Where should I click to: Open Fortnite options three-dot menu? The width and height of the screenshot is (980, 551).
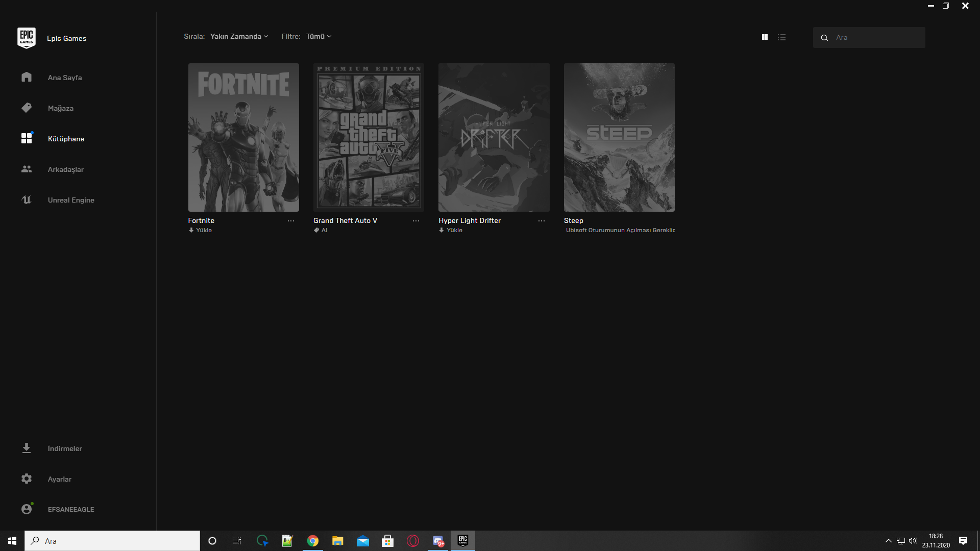[291, 221]
